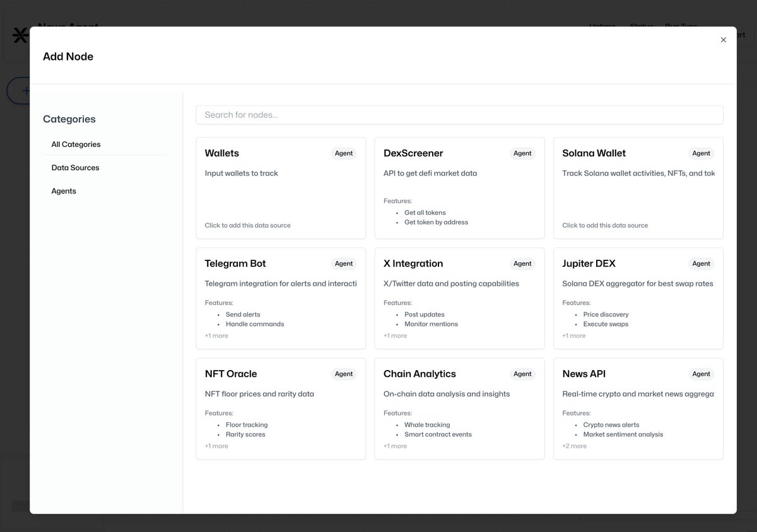Screen dimensions: 757x532
Task: Click 'Monitor mentions' feature text
Action: tap(431, 324)
